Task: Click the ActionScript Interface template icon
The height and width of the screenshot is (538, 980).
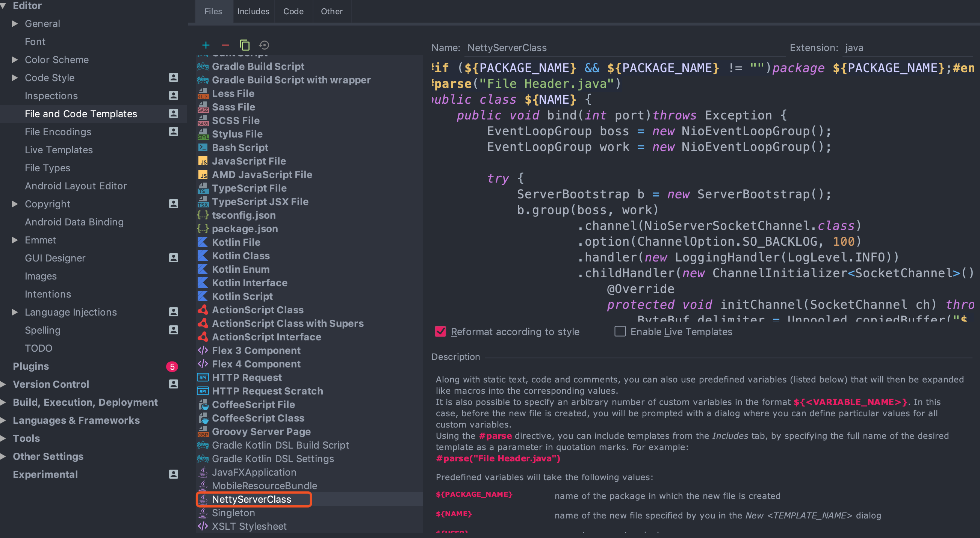Action: 203,337
